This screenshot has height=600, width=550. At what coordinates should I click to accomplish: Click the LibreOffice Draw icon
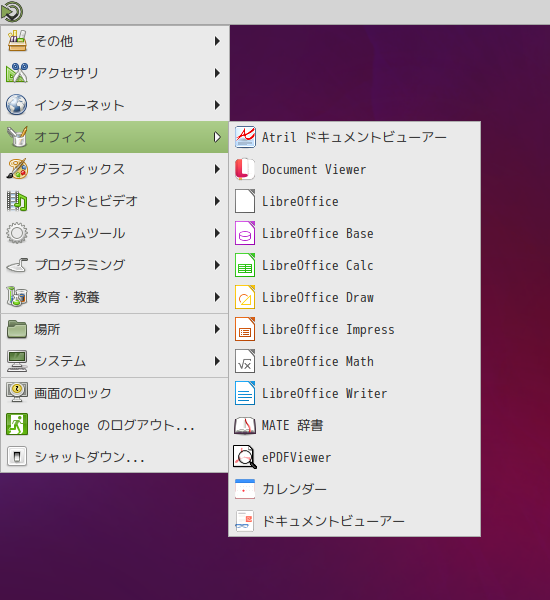point(245,297)
